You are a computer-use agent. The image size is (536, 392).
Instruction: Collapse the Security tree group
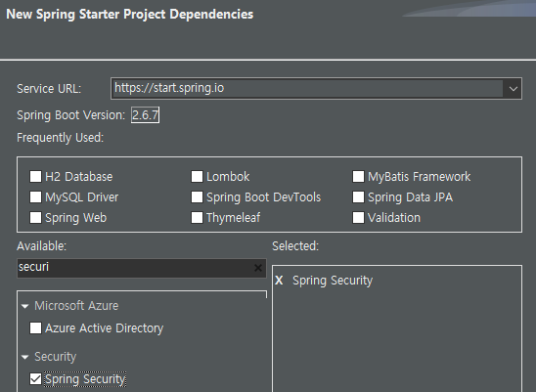pyautogui.click(x=25, y=357)
